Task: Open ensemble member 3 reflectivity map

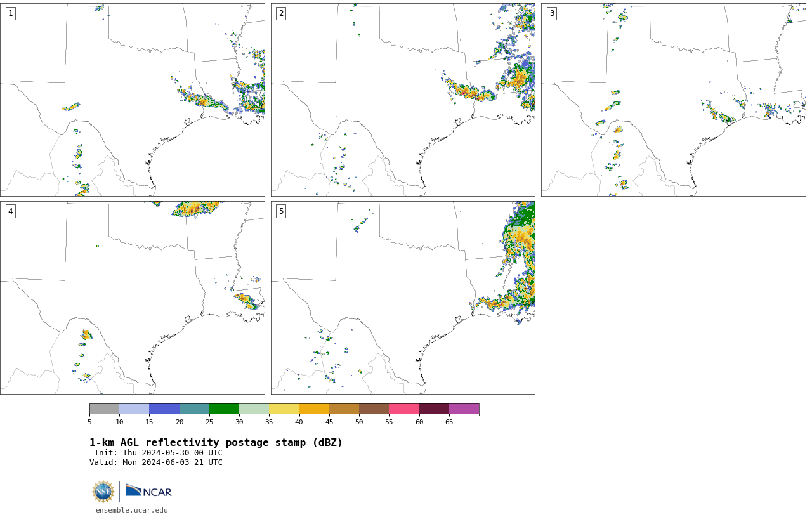Action: pyautogui.click(x=674, y=100)
